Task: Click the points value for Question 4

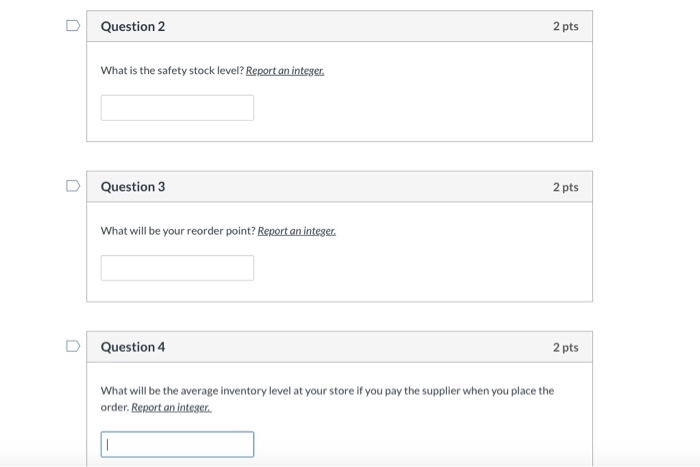Action: 565,347
